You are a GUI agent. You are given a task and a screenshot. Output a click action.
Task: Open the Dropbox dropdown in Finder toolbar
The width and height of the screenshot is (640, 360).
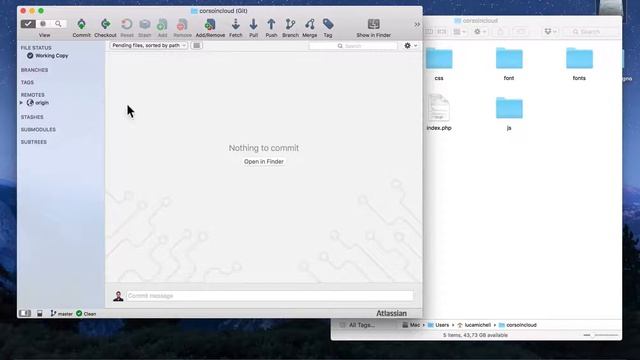point(551,31)
